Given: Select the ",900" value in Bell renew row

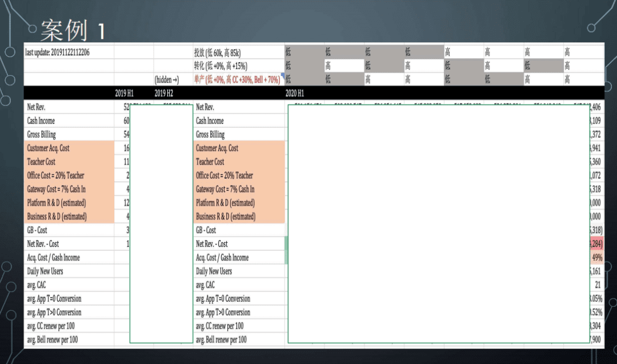Looking at the screenshot, I should 596,339.
